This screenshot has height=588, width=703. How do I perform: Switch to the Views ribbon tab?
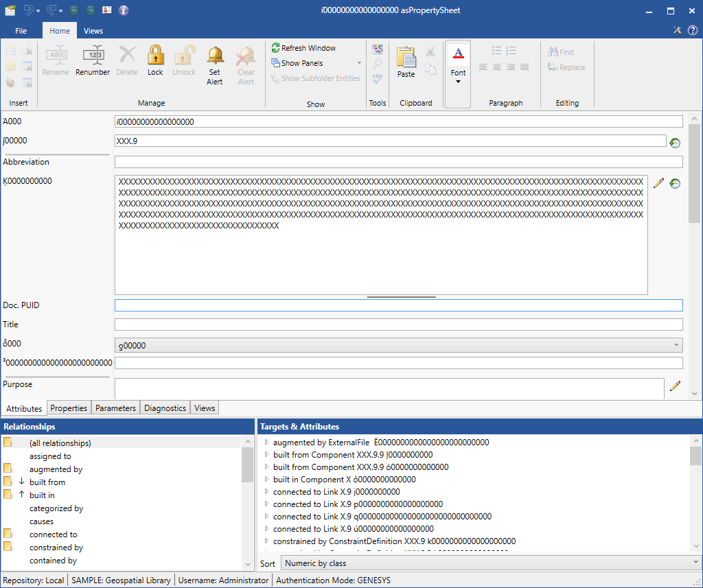tap(93, 31)
